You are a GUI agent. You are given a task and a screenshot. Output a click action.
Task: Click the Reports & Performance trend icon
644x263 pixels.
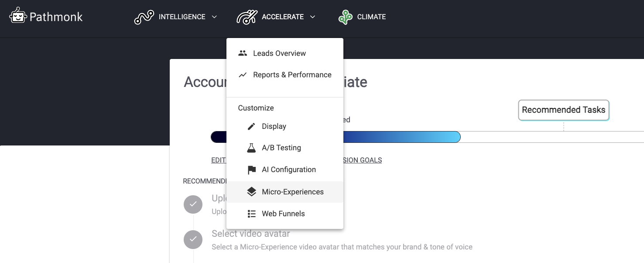coord(243,75)
